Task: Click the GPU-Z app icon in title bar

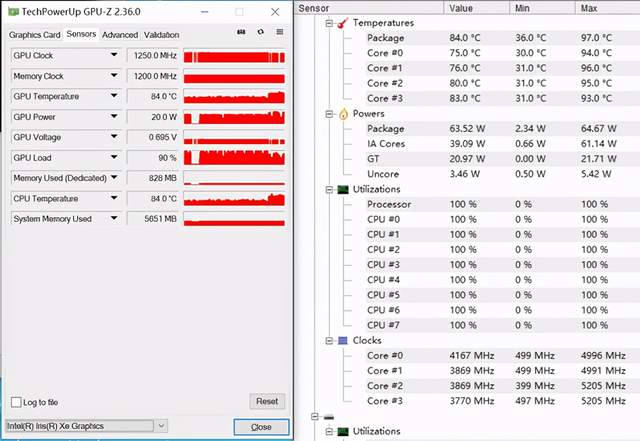Action: (x=13, y=11)
